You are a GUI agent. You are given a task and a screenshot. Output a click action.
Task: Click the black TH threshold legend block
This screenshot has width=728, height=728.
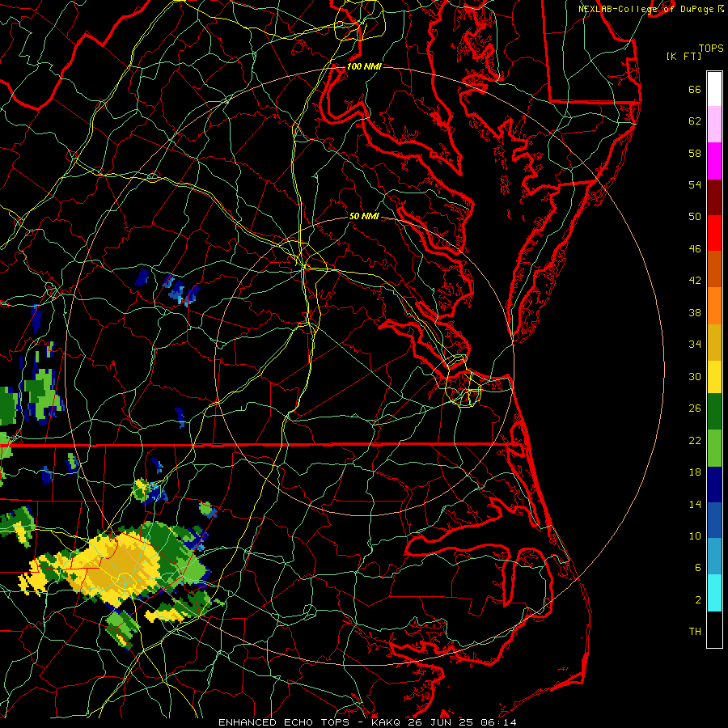(x=714, y=629)
